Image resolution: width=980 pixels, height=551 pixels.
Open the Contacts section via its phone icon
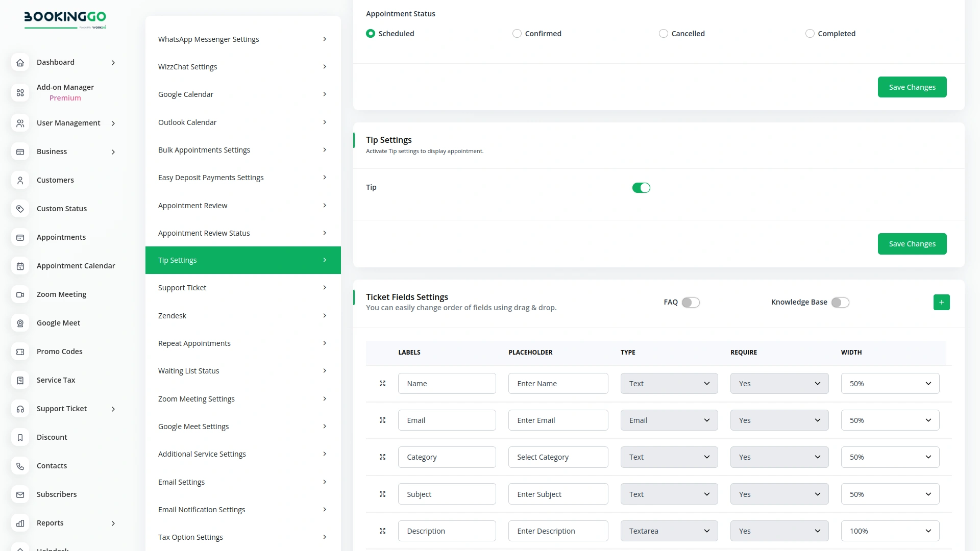20,466
